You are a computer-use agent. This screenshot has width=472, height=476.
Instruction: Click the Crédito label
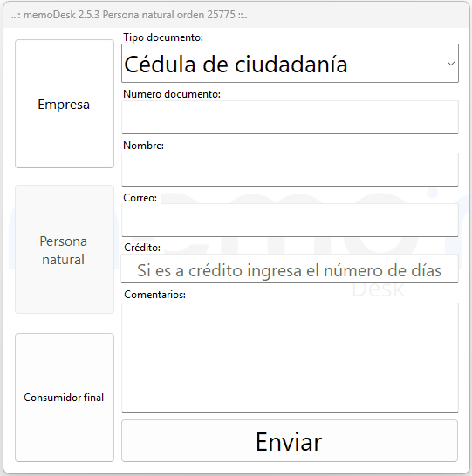pos(142,248)
